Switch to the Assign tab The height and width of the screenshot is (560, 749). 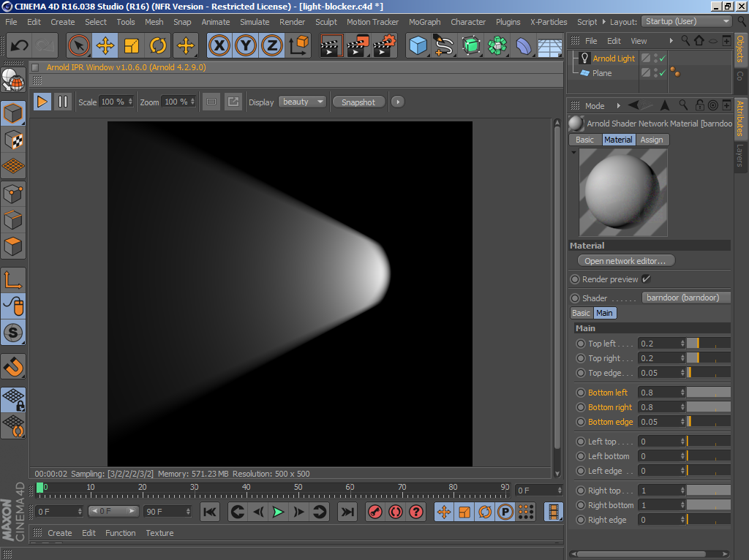point(651,140)
